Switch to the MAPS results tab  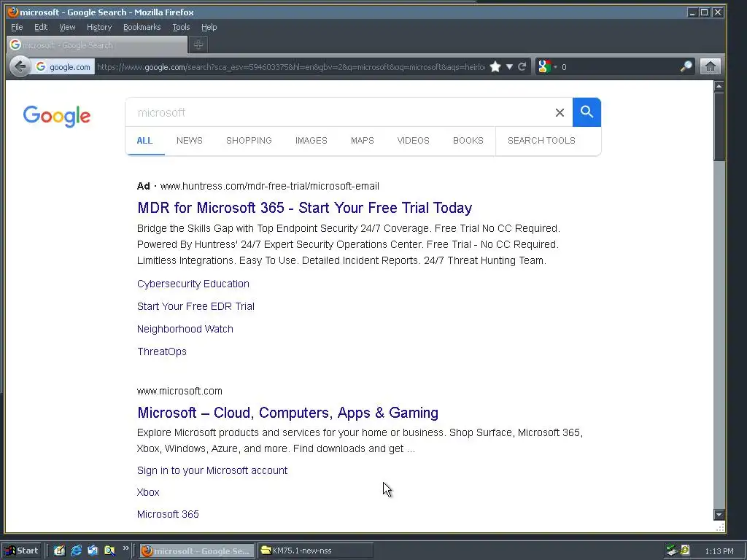coord(362,141)
